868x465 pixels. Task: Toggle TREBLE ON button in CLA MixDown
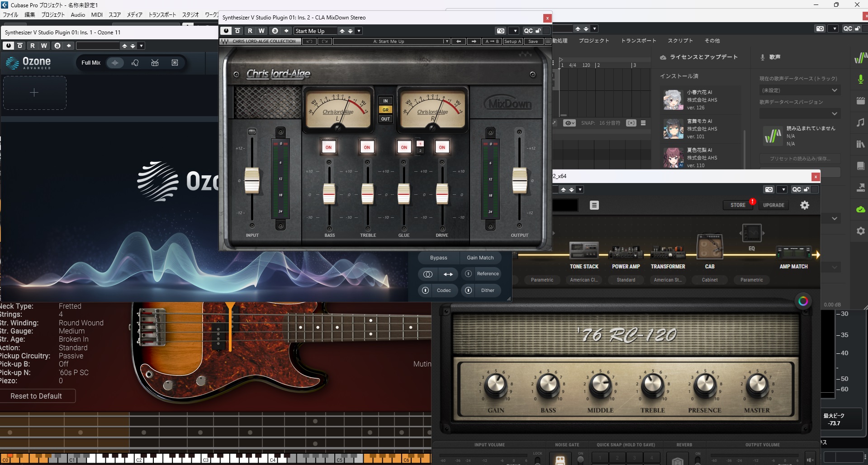point(367,147)
